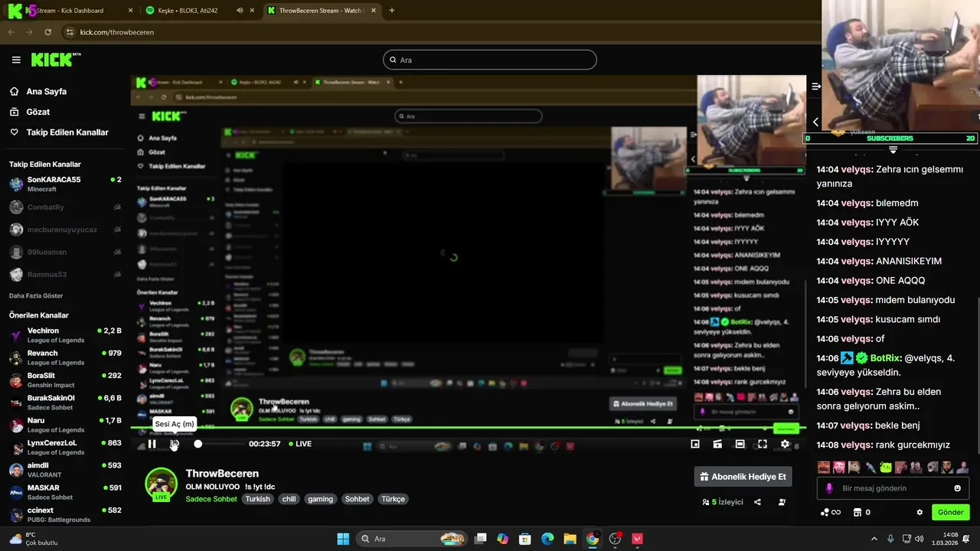Screen dimensions: 980x551
Task: Open chat panel menu icon
Action: 815,86
